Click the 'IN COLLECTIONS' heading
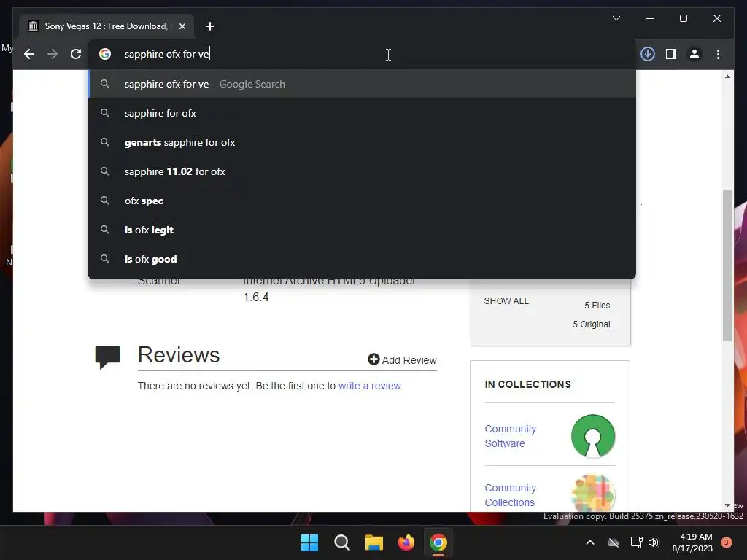747x560 pixels. [528, 384]
